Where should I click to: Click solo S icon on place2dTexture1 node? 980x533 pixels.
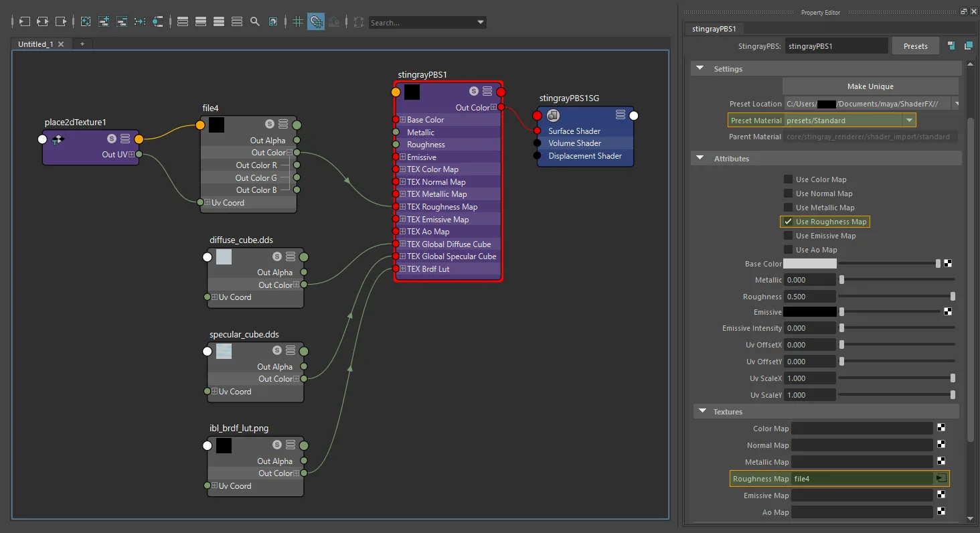pos(112,139)
